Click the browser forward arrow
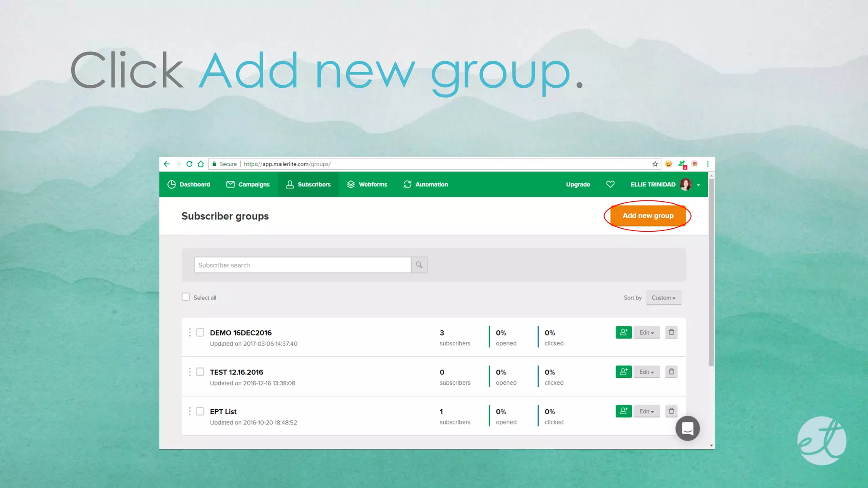 (178, 164)
